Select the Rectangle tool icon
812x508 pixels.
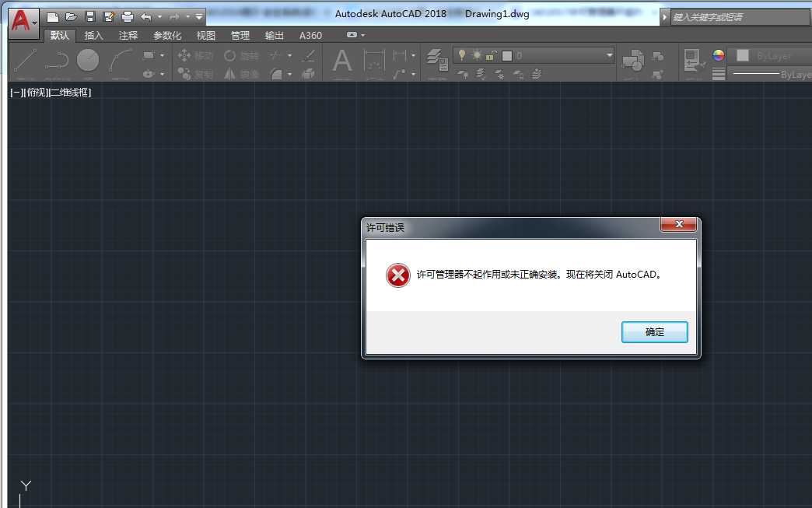click(x=149, y=55)
